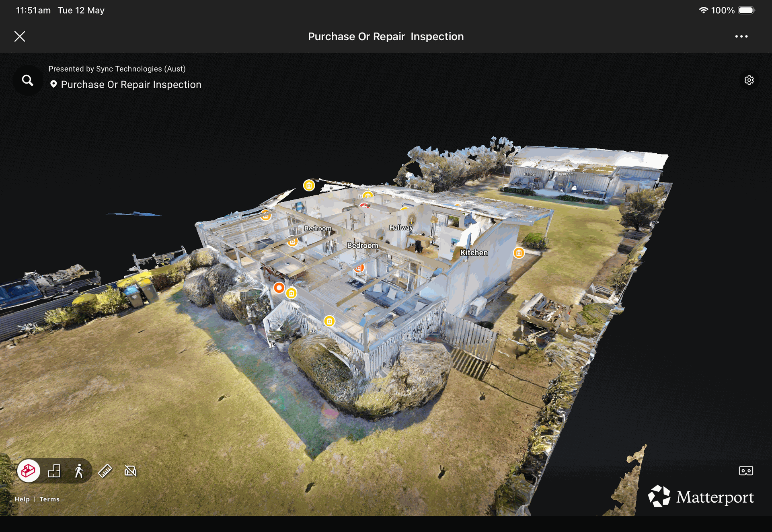Viewport: 772px width, 532px height.
Task: Open the three-dot more options menu
Action: (741, 36)
